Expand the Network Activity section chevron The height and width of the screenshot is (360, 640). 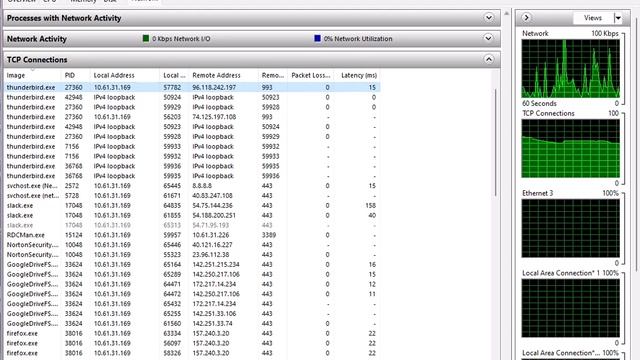489,38
